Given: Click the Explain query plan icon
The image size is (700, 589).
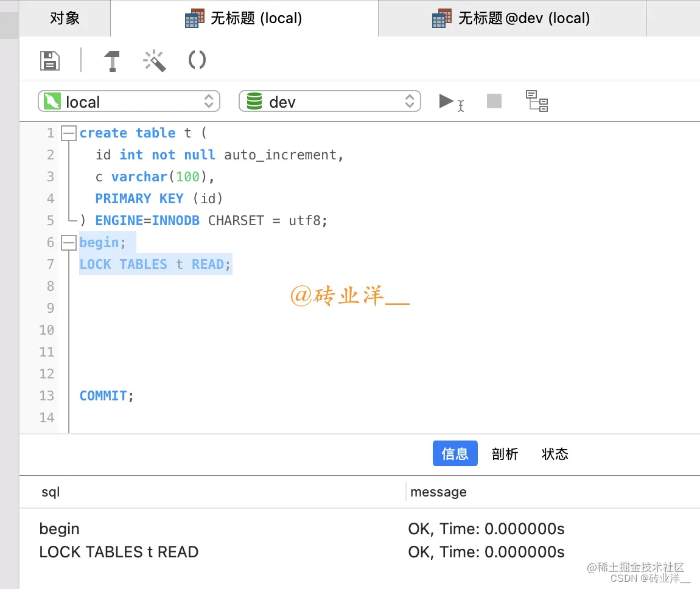Looking at the screenshot, I should click(x=536, y=101).
